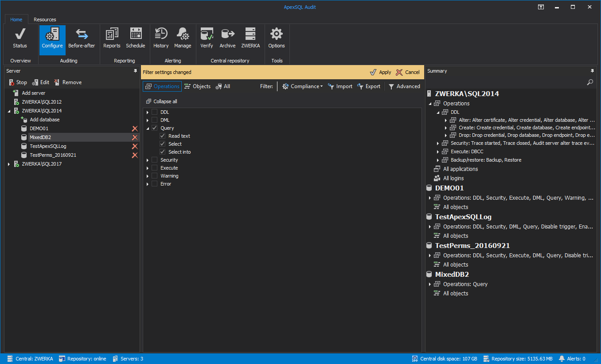Open the Compliance dropdown
The image size is (601, 364).
302,86
